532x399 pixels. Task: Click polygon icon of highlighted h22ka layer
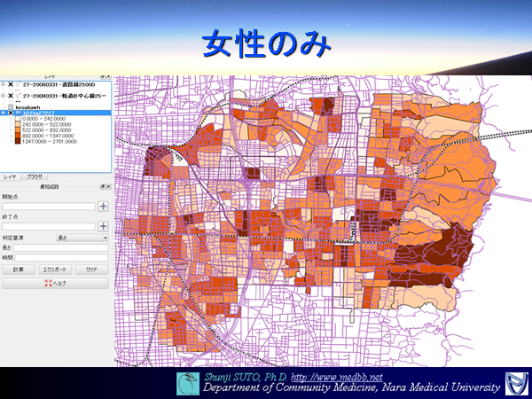(x=19, y=113)
